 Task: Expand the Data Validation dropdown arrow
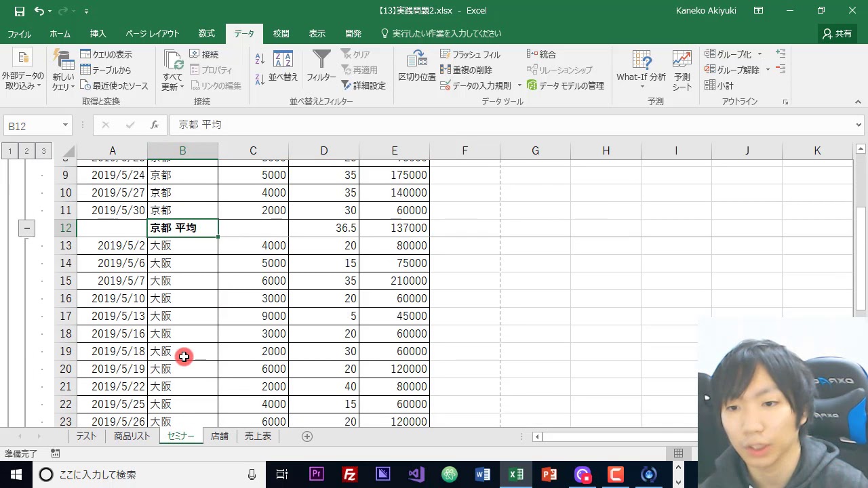coord(520,85)
